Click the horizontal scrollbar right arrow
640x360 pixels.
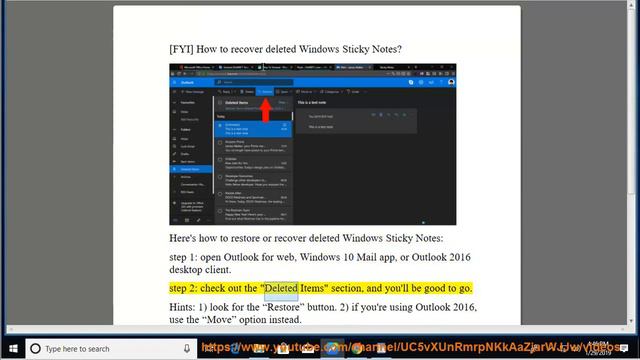tap(623, 329)
